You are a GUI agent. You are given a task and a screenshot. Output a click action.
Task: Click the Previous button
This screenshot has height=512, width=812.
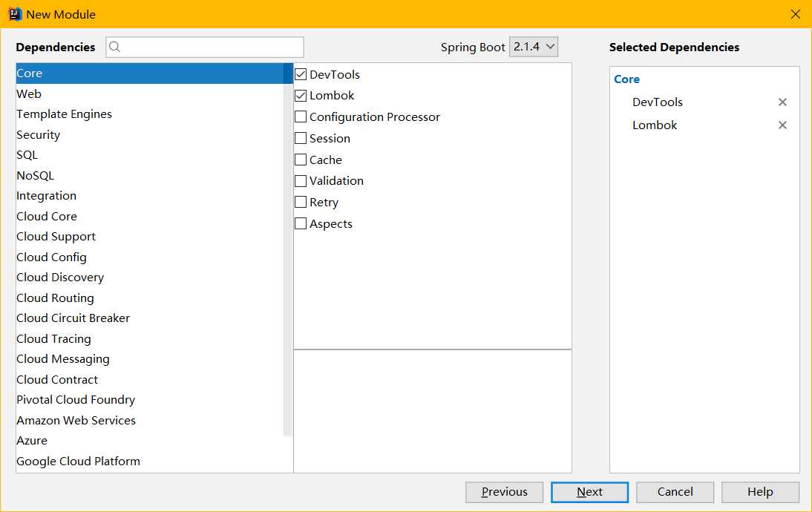(505, 492)
